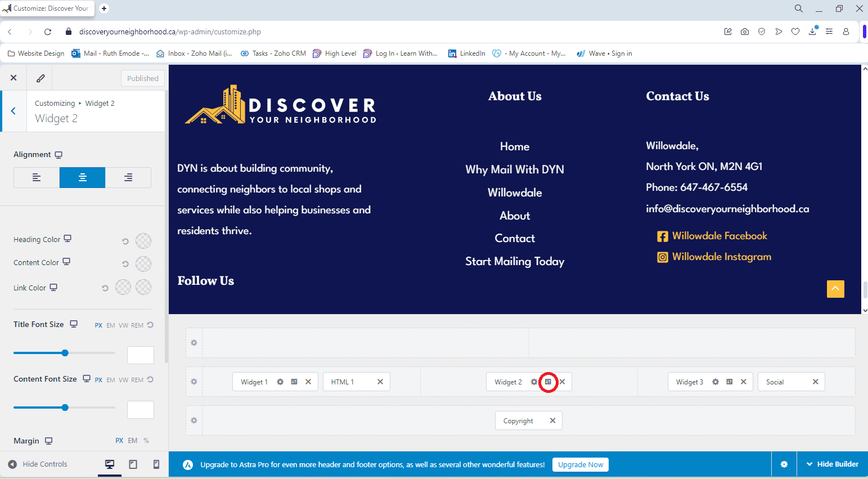Click the Upgrade Now button
The width and height of the screenshot is (868, 479).
pyautogui.click(x=581, y=464)
